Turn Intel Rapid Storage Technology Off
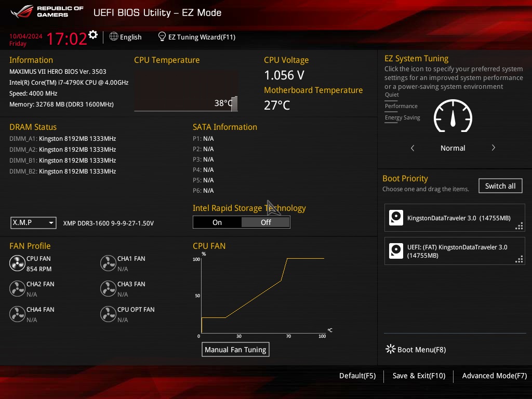Screen dimensions: 532x399 tap(265, 222)
